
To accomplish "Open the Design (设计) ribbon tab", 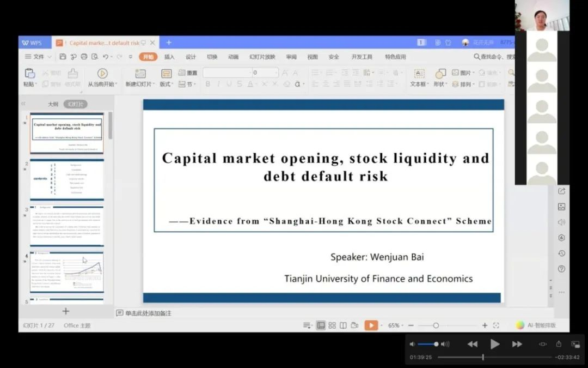I will click(x=191, y=57).
